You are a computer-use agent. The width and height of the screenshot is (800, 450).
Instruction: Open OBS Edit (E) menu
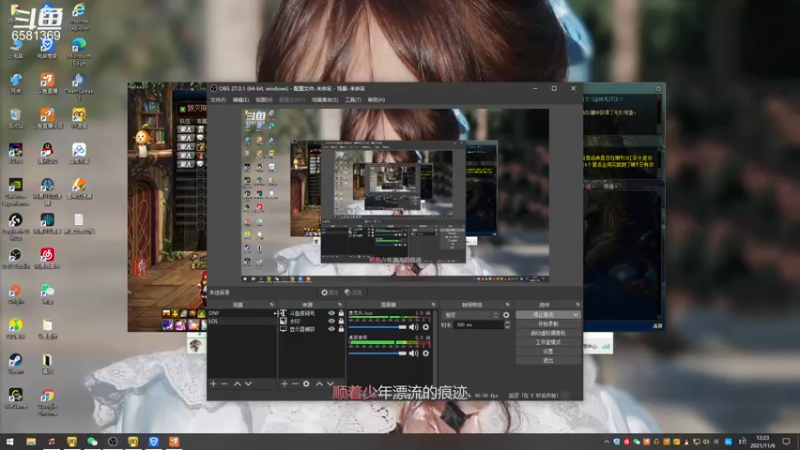tap(241, 99)
